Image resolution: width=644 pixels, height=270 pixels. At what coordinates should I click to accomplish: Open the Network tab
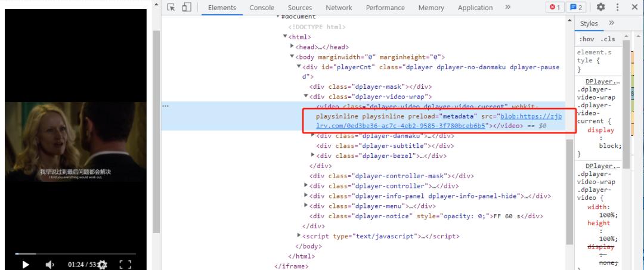coord(339,8)
